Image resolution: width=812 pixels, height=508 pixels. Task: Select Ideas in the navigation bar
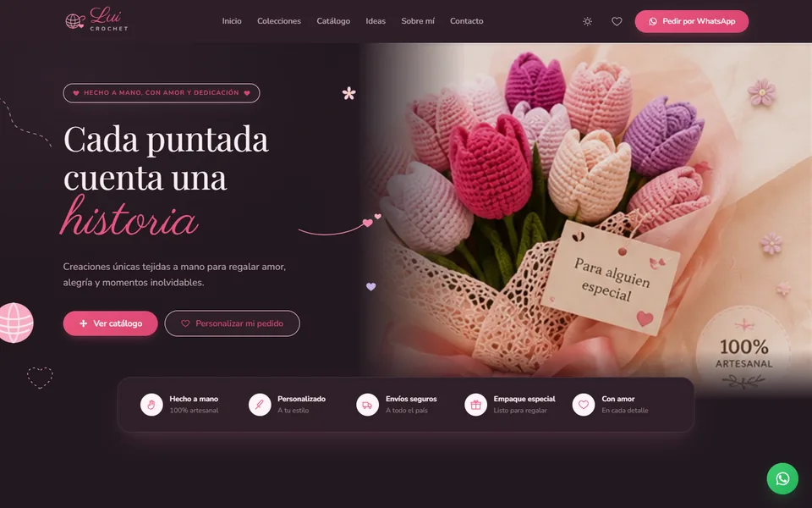click(x=376, y=21)
